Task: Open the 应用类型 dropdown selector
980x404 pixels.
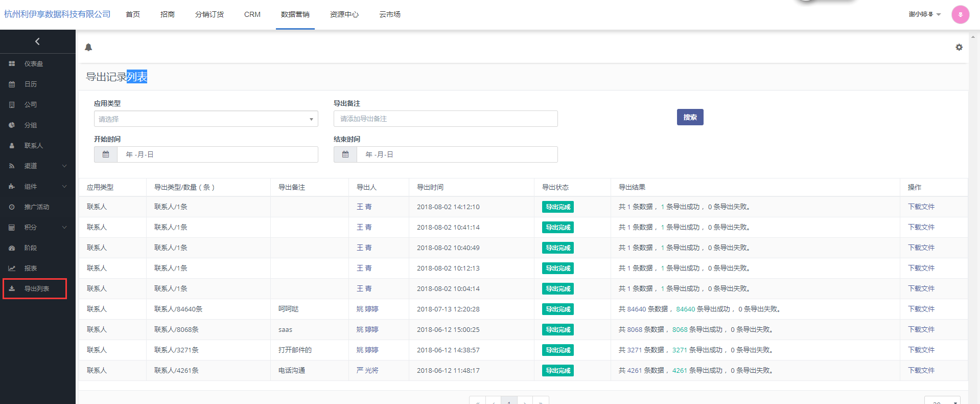Action: [206, 119]
